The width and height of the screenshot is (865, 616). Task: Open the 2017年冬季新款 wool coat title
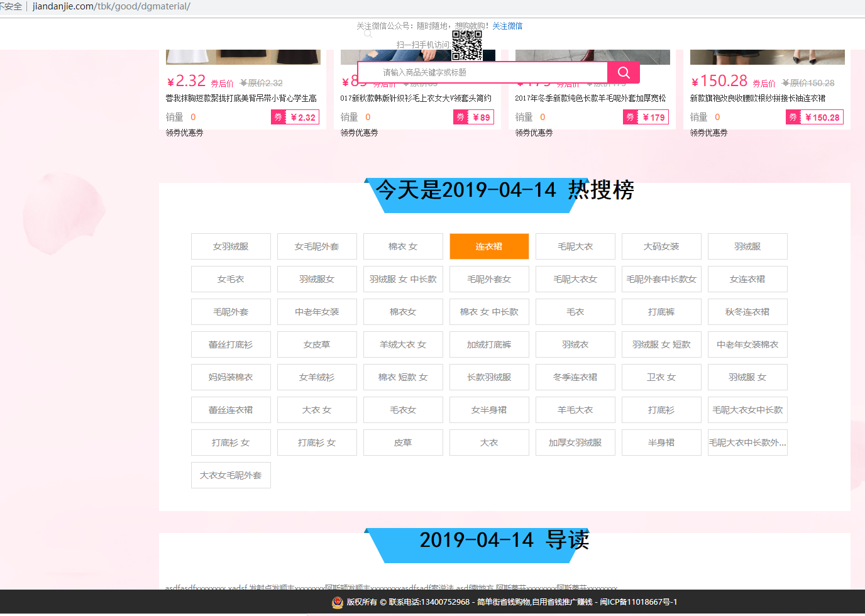coord(590,98)
